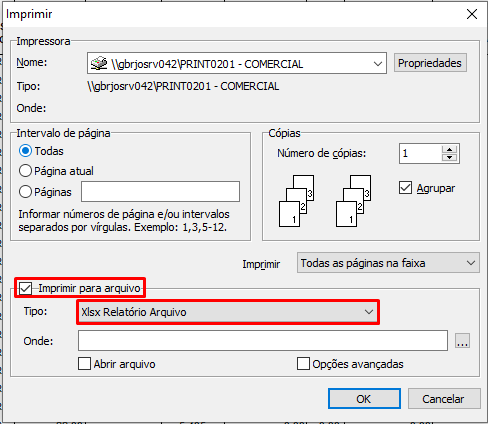Viewport: 488px width, 424px height.
Task: Open the Tipo Xlsx Relatório Arquivo dropdown
Action: click(228, 312)
